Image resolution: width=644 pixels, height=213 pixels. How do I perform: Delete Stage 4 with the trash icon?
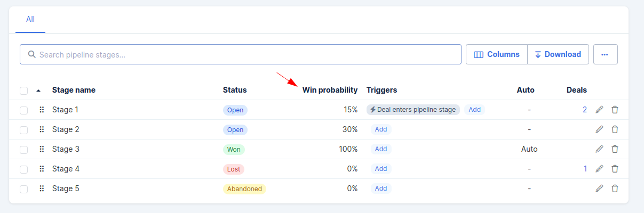point(615,169)
